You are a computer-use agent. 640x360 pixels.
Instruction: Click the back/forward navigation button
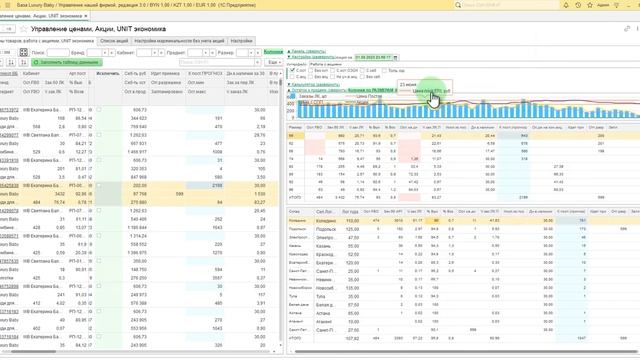(8, 29)
